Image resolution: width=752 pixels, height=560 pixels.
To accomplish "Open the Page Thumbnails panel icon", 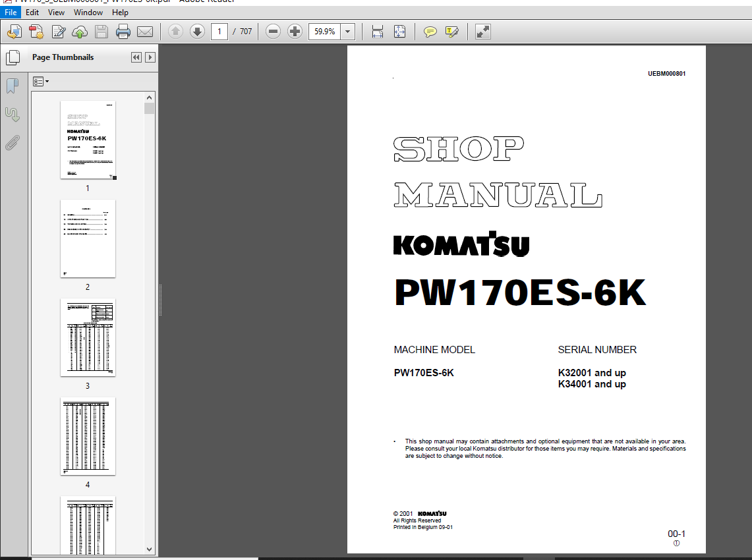I will tap(13, 57).
